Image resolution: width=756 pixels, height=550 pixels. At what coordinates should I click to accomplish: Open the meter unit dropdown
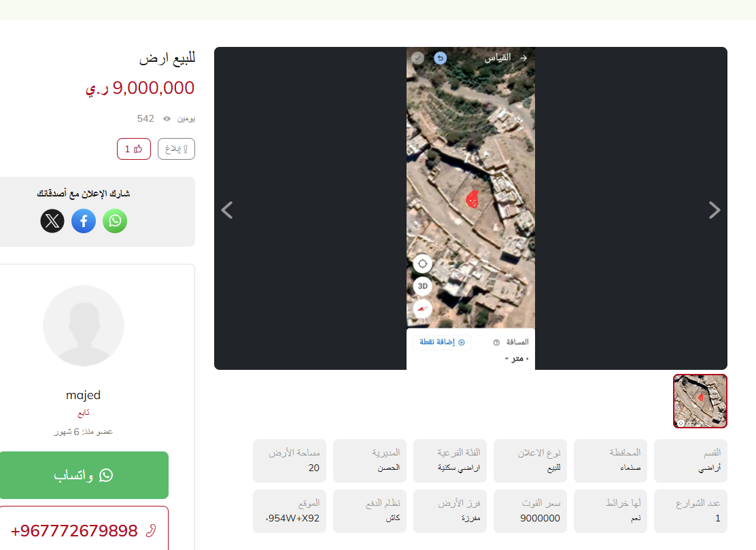pyautogui.click(x=517, y=359)
